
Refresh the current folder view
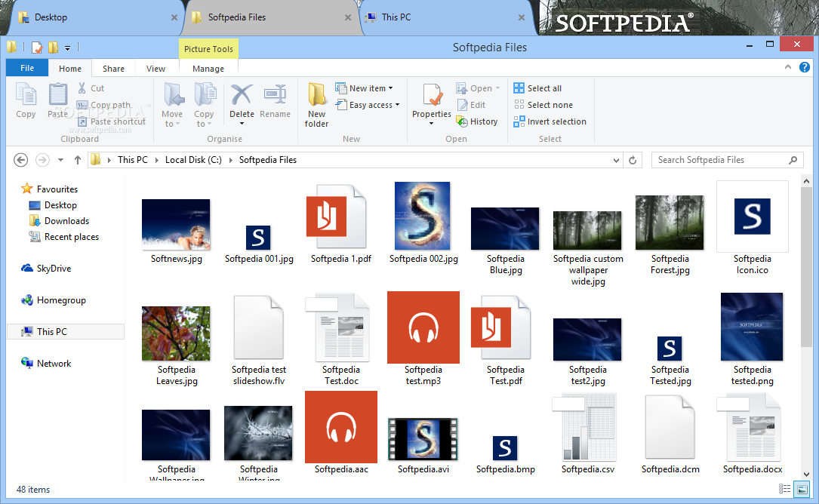tap(633, 160)
